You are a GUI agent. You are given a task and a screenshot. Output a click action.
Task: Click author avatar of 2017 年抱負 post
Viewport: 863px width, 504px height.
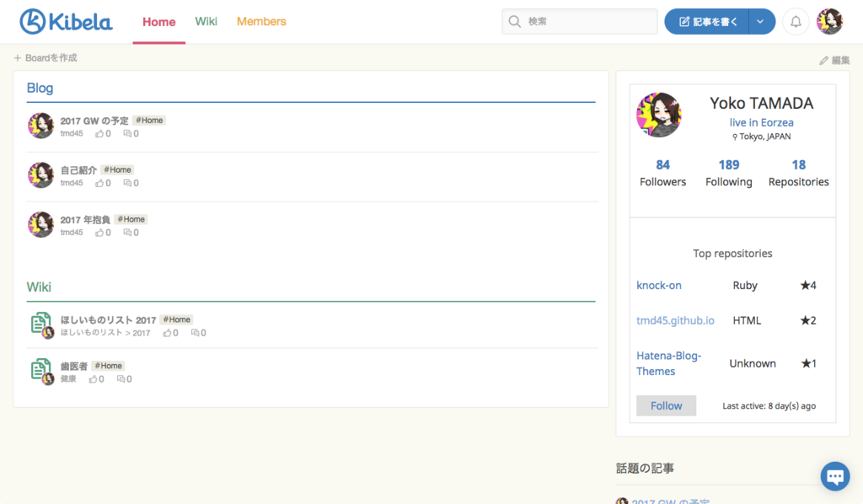pyautogui.click(x=40, y=224)
